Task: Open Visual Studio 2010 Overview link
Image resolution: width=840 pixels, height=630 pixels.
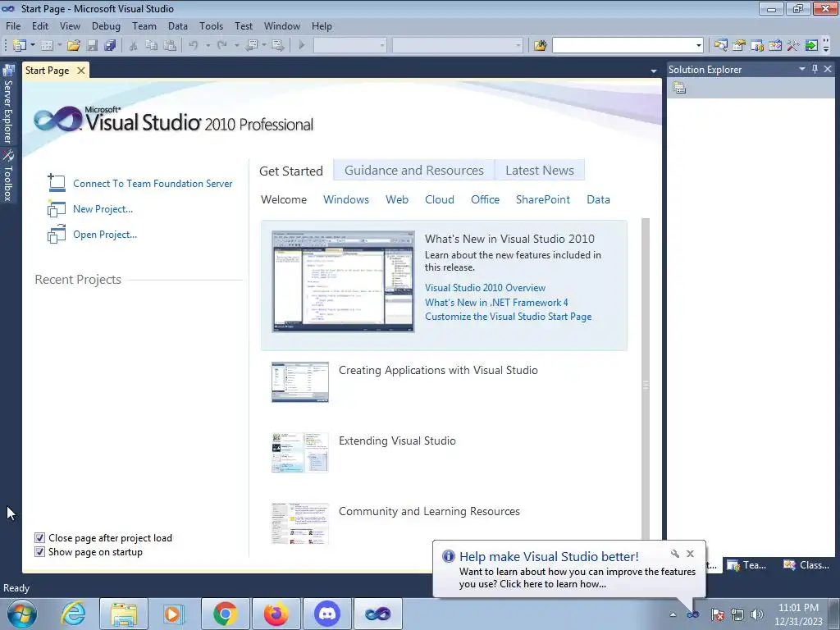Action: (x=485, y=288)
